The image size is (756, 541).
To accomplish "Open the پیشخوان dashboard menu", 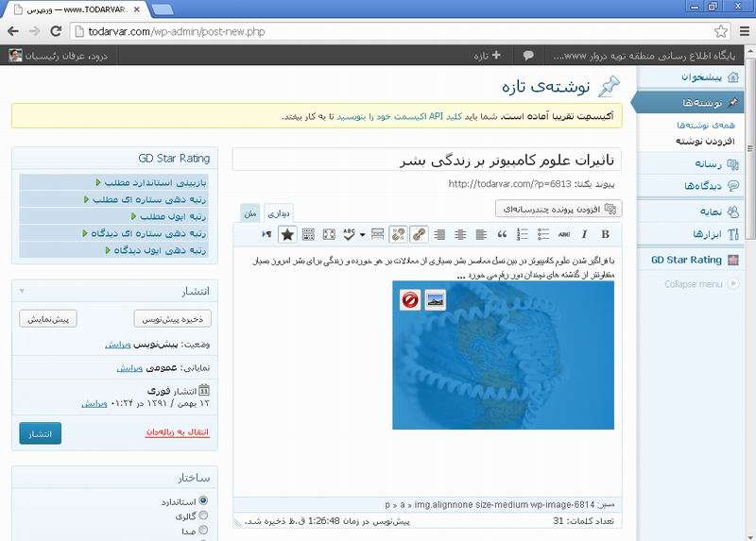I will (x=691, y=77).
